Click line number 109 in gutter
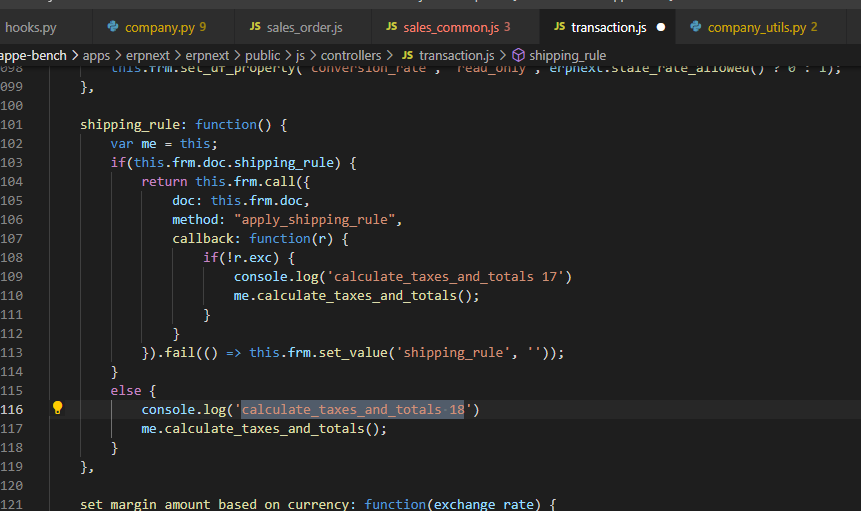Image resolution: width=861 pixels, height=511 pixels. [12, 277]
